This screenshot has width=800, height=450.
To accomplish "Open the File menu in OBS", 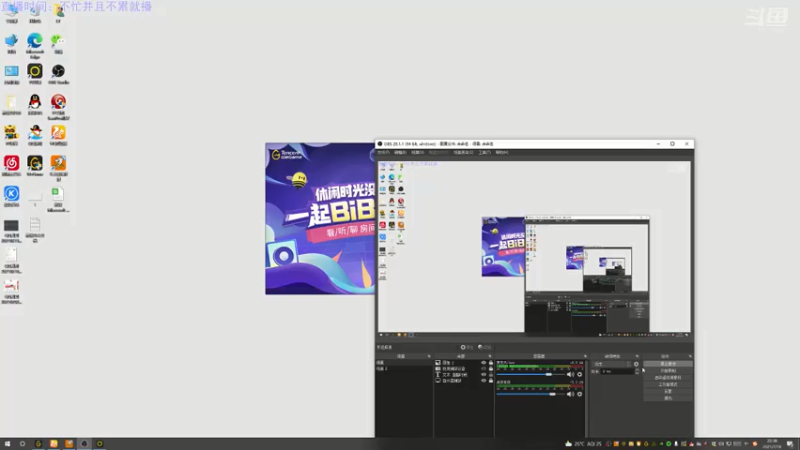I will (x=383, y=153).
